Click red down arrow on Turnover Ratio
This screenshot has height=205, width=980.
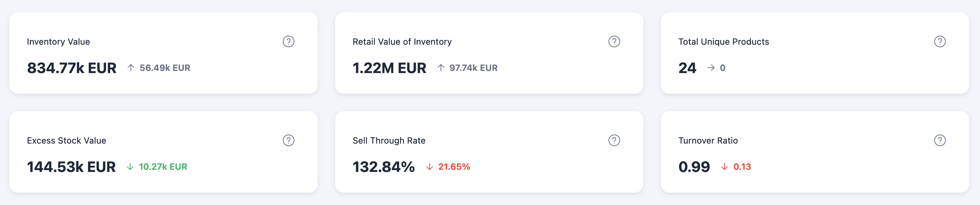coord(724,166)
